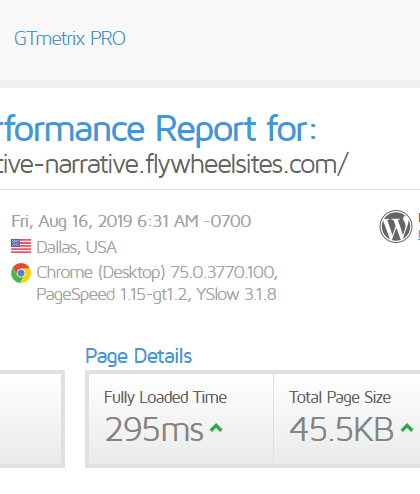Image resolution: width=420 pixels, height=494 pixels.
Task: Click the partially visible score box at left
Action: (x=32, y=419)
